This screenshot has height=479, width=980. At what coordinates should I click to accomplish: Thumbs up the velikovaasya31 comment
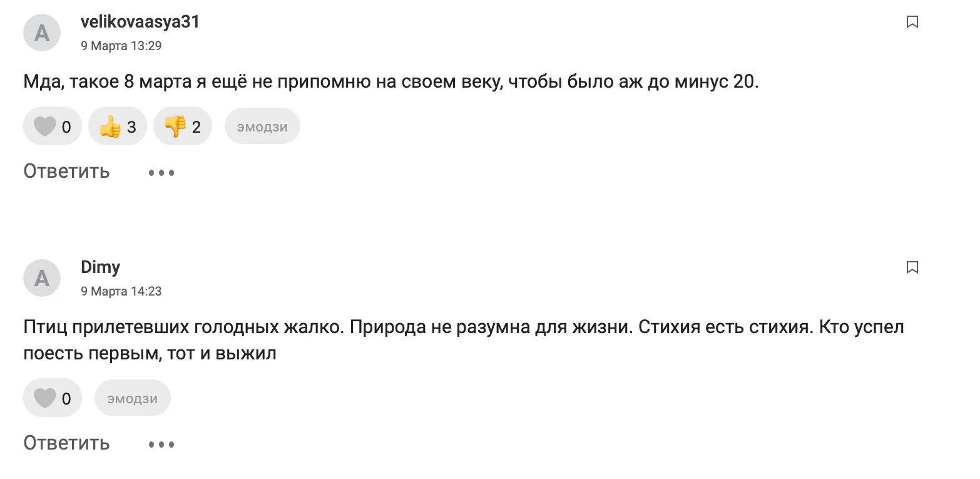118,127
